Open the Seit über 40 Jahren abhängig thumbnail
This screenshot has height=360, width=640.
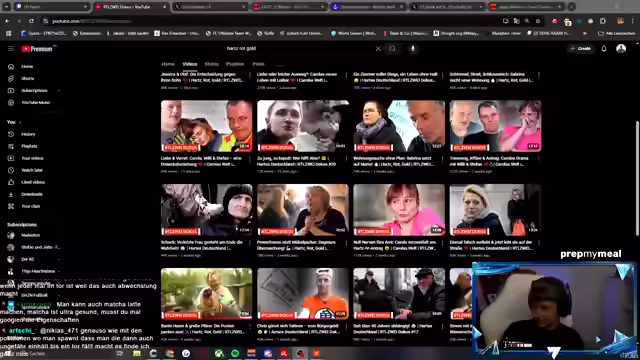[x=399, y=294]
